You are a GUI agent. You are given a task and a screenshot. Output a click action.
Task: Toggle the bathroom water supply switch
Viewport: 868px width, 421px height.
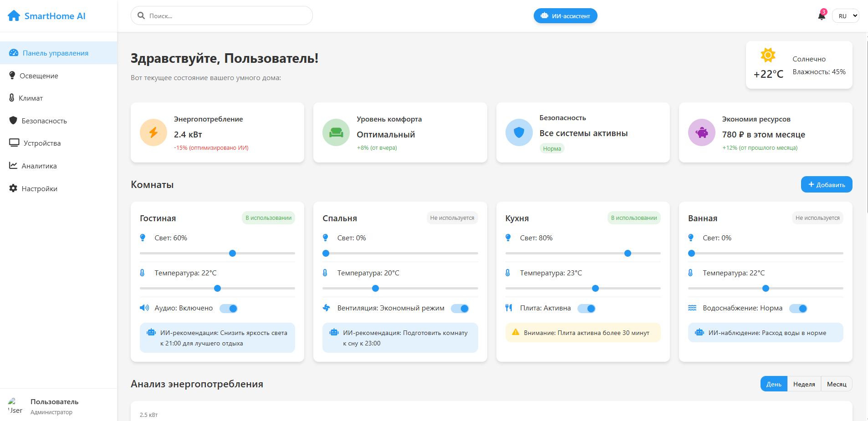798,309
